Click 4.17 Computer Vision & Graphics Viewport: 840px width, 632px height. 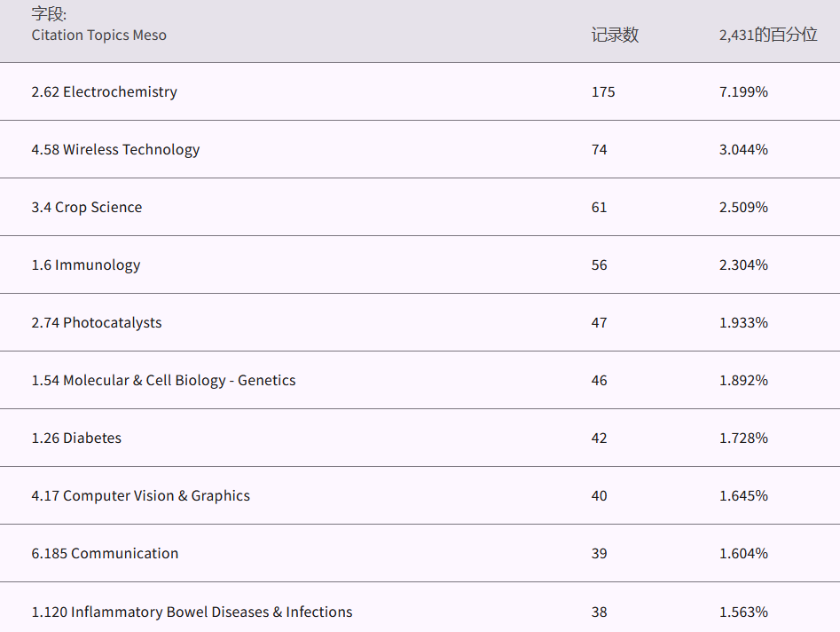pos(140,495)
